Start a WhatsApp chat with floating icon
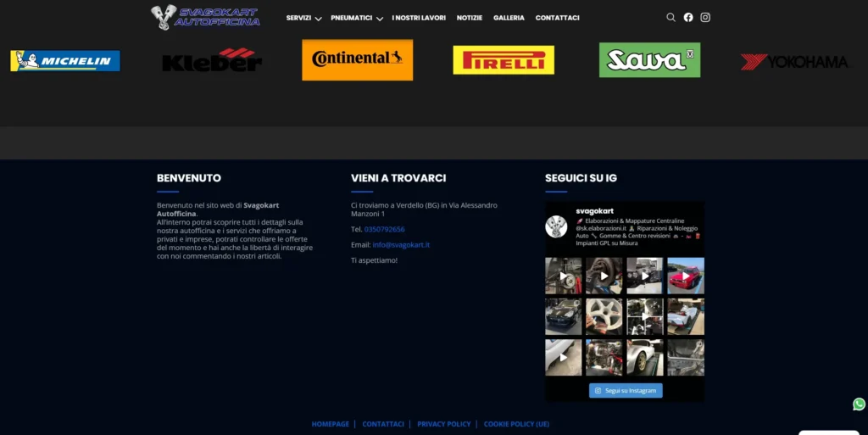Image resolution: width=868 pixels, height=435 pixels. tap(859, 404)
